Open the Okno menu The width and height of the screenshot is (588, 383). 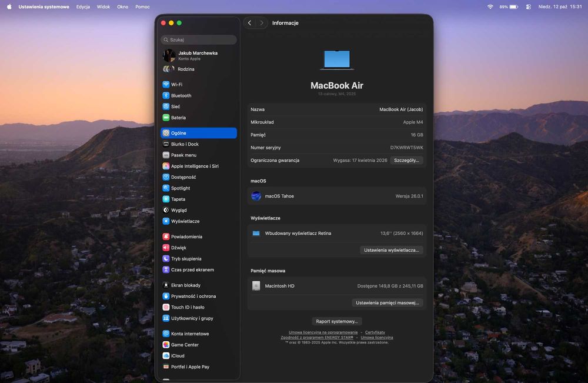123,6
